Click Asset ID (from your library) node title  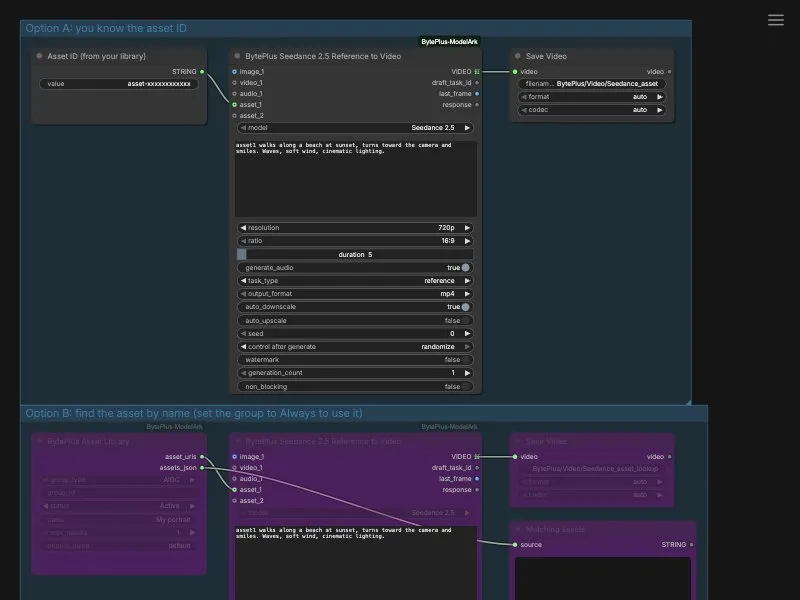[x=96, y=56]
